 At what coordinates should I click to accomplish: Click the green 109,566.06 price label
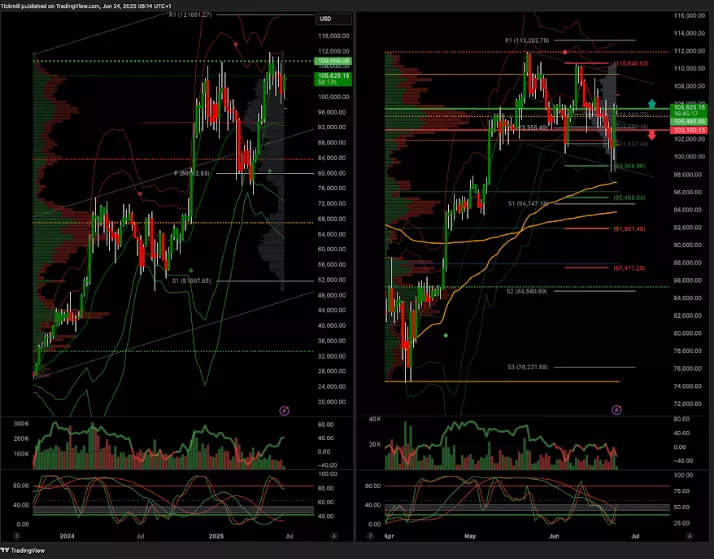pyautogui.click(x=331, y=62)
